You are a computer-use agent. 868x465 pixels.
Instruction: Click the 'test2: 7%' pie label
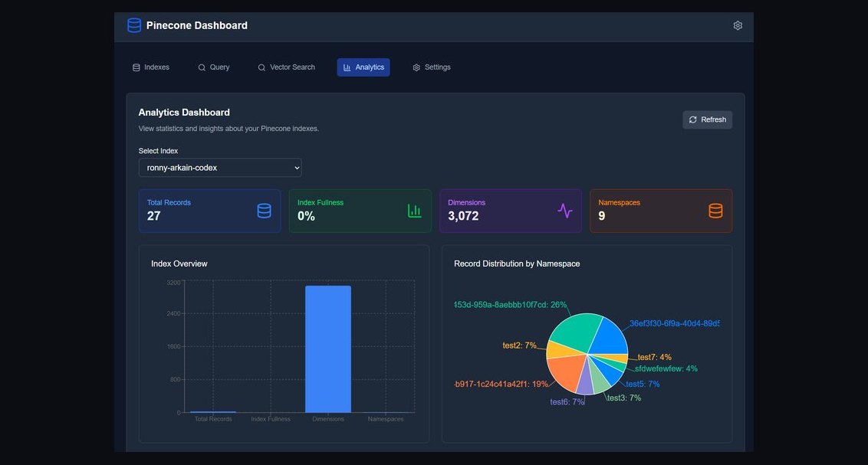(519, 345)
